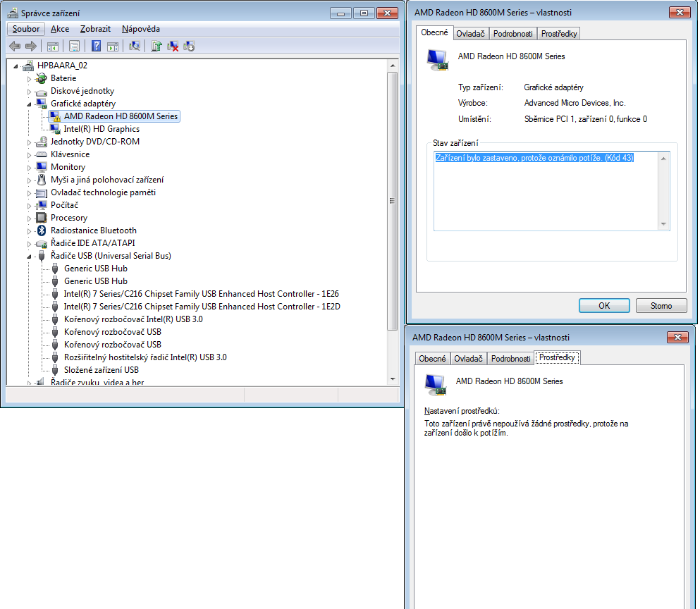The image size is (700, 609).
Task: Click the device tree scrollbar down arrow
Action: [x=393, y=379]
